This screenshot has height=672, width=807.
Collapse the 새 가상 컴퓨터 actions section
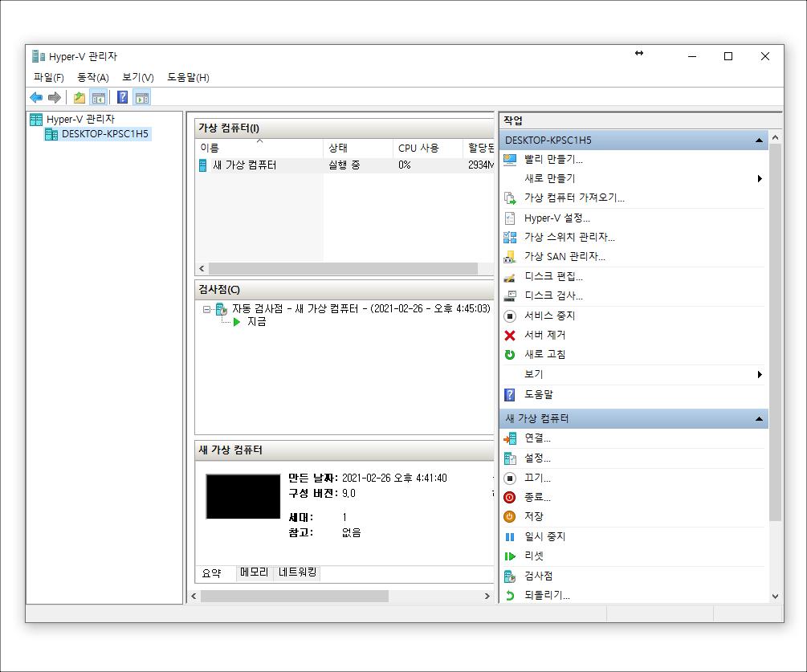pos(759,419)
